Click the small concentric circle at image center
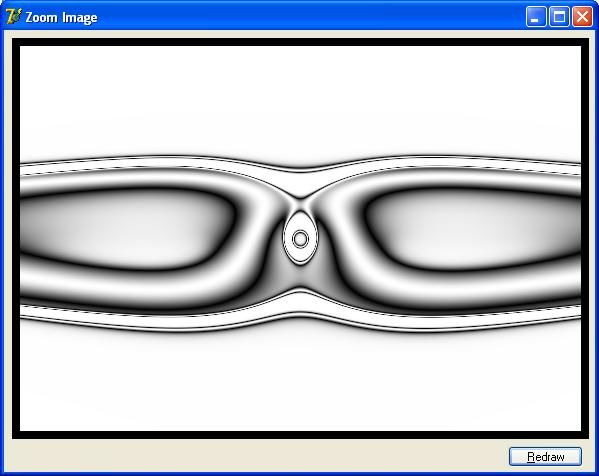Image resolution: width=599 pixels, height=476 pixels. [x=300, y=239]
